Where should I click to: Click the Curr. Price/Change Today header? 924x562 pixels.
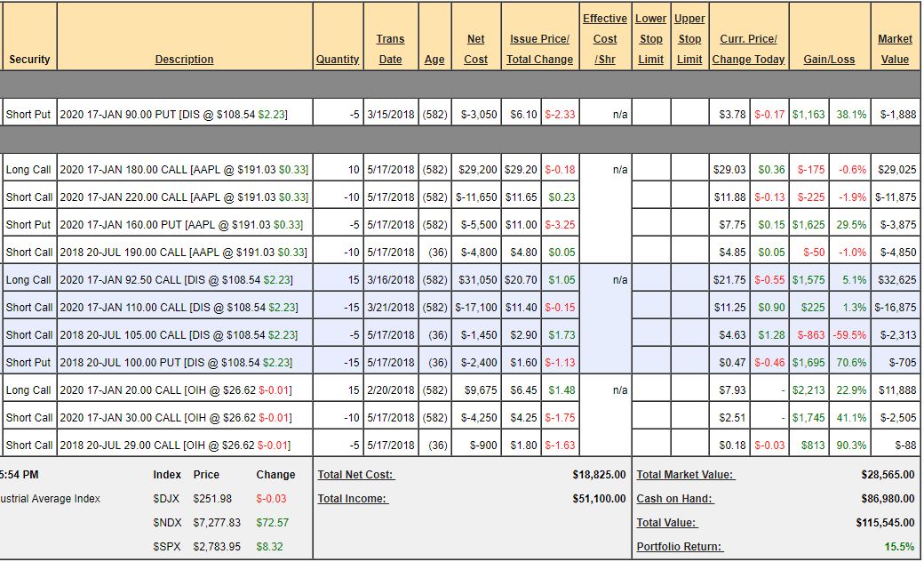[749, 49]
